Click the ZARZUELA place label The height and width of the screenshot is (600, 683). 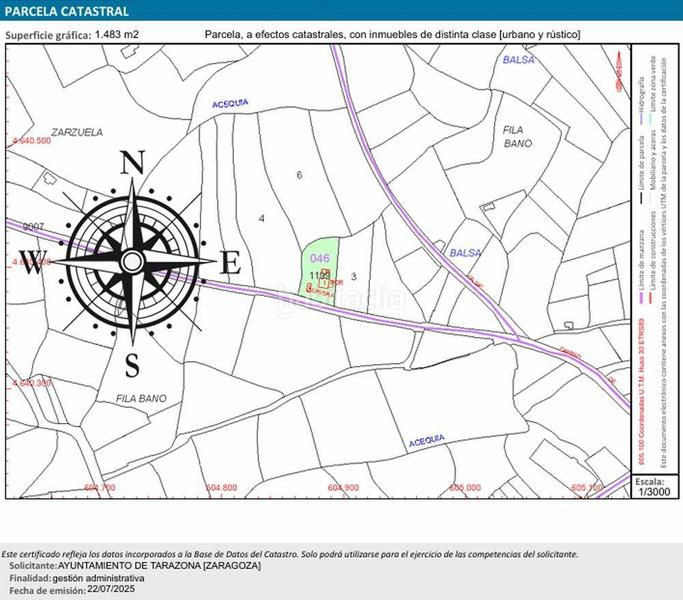click(x=50, y=131)
